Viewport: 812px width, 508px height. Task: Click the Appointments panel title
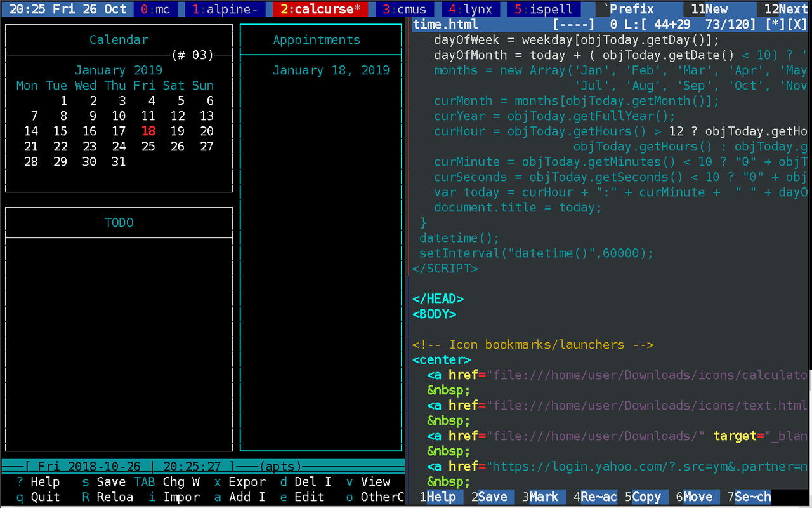pos(317,39)
